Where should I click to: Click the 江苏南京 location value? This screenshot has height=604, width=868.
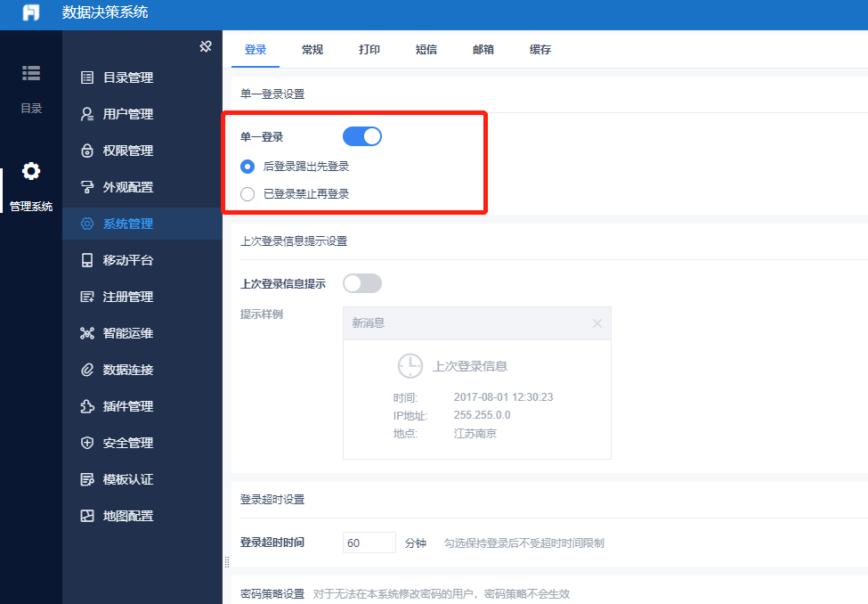click(475, 433)
